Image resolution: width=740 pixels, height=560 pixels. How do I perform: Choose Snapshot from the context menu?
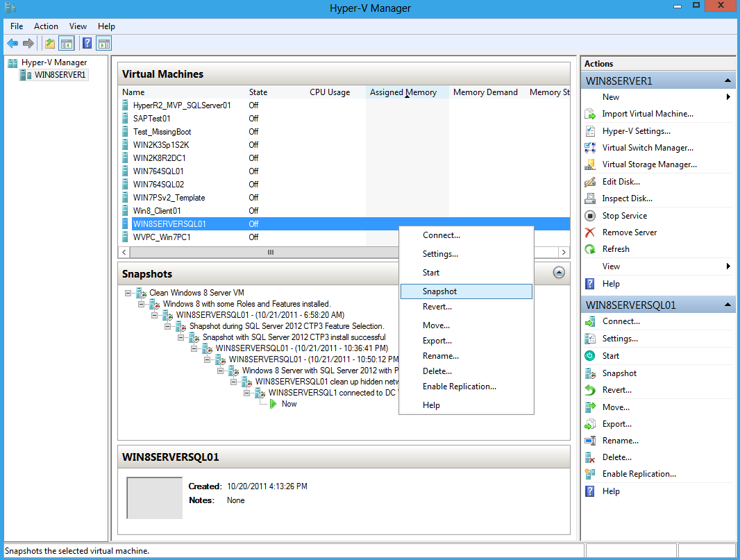466,291
